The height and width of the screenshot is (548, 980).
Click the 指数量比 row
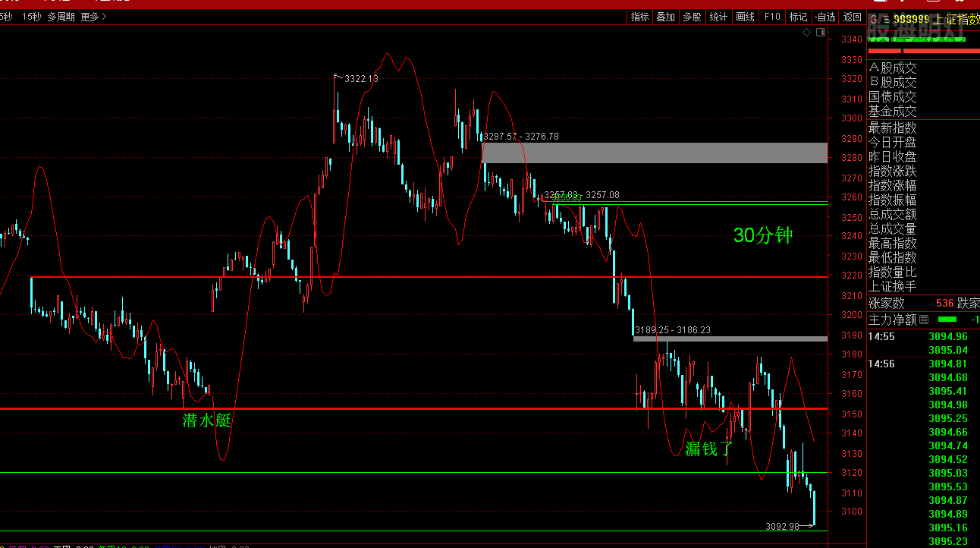[x=893, y=272]
